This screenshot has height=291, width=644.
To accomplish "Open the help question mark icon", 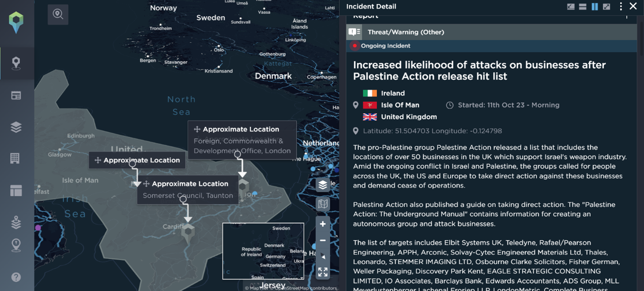I will coord(16,277).
